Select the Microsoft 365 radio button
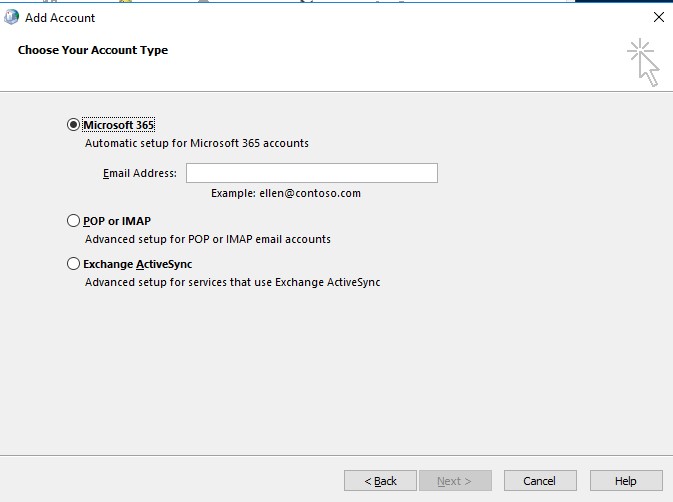Image resolution: width=673 pixels, height=502 pixels. click(x=73, y=125)
